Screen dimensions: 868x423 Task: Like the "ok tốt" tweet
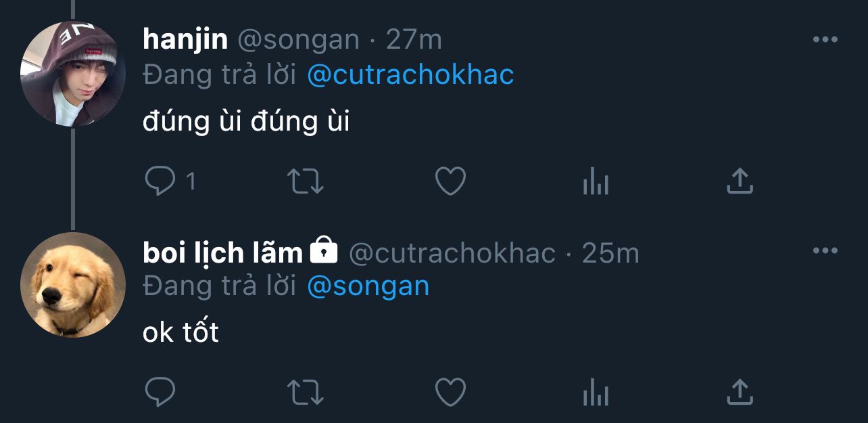coord(450,393)
